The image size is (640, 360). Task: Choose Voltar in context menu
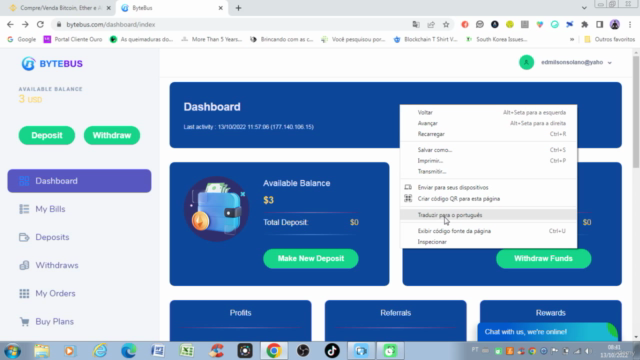pyautogui.click(x=489, y=112)
